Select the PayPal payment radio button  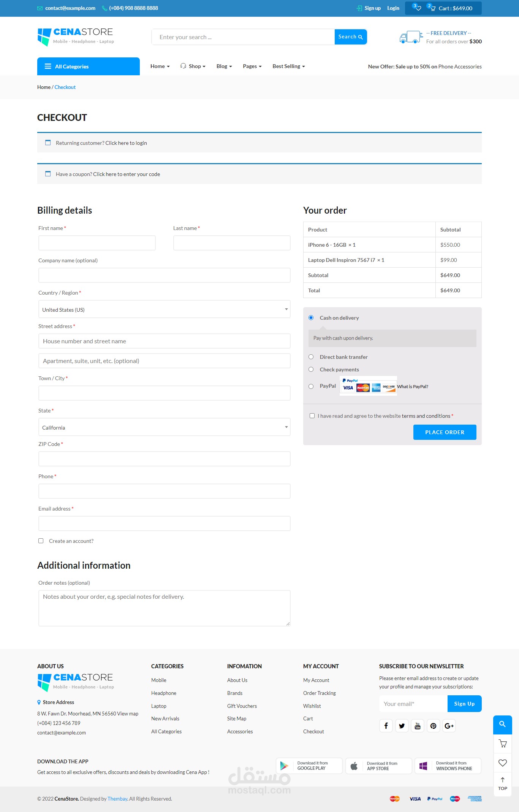(x=311, y=387)
